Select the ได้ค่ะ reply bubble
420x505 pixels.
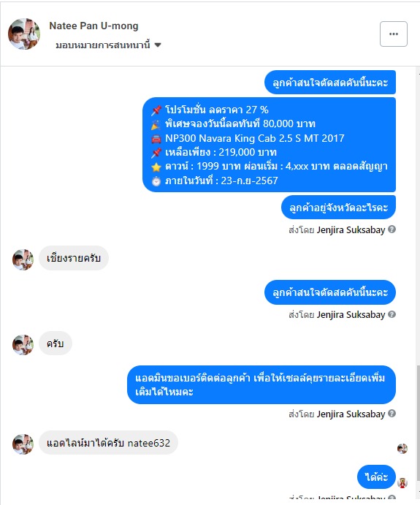click(376, 476)
